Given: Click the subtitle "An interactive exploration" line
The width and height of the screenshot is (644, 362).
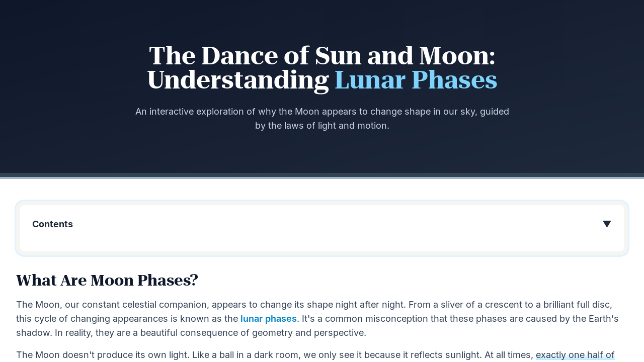Looking at the screenshot, I should pyautogui.click(x=322, y=112).
